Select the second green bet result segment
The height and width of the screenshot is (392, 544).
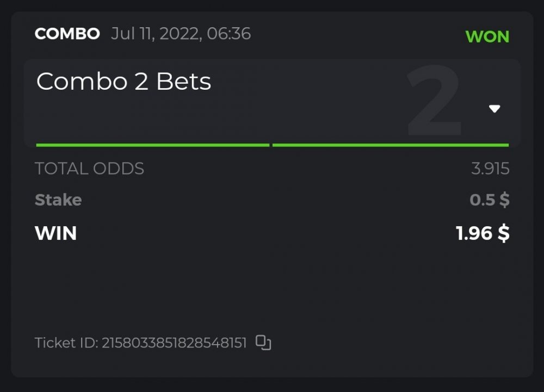coord(390,145)
